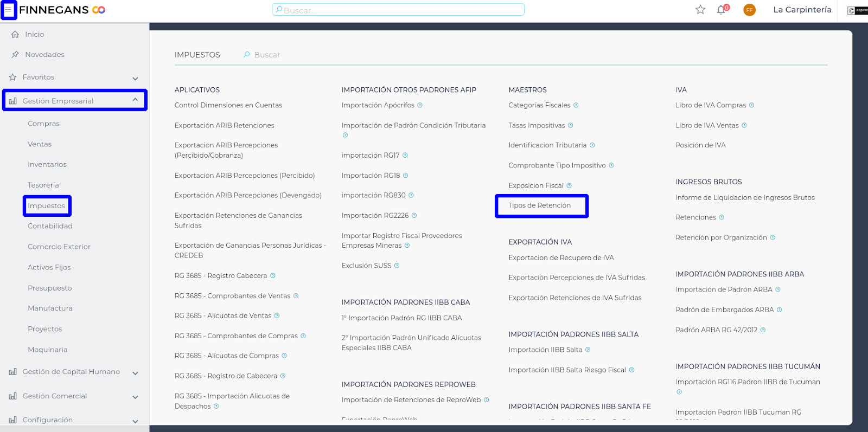This screenshot has height=432, width=868.
Task: Go to Activos Fijos in sidebar
Action: [x=49, y=267]
